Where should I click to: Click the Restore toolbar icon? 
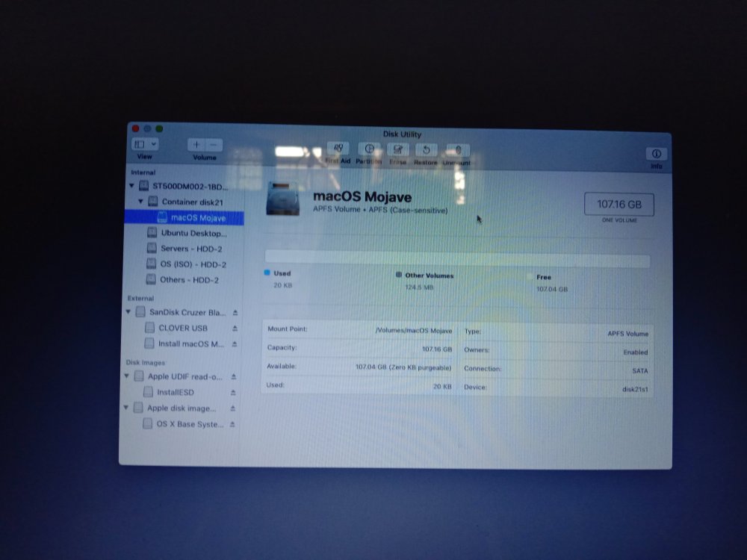[426, 151]
